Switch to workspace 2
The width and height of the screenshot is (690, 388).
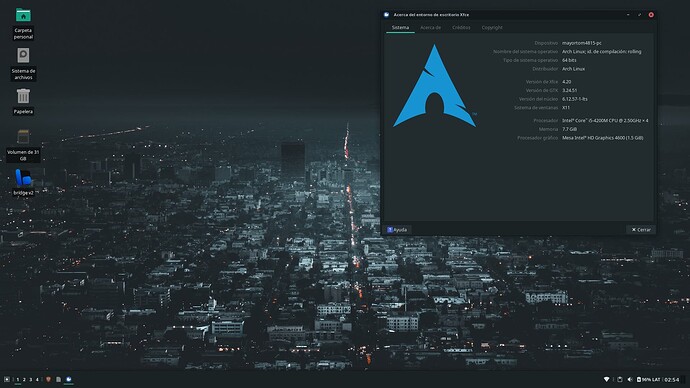click(24, 379)
